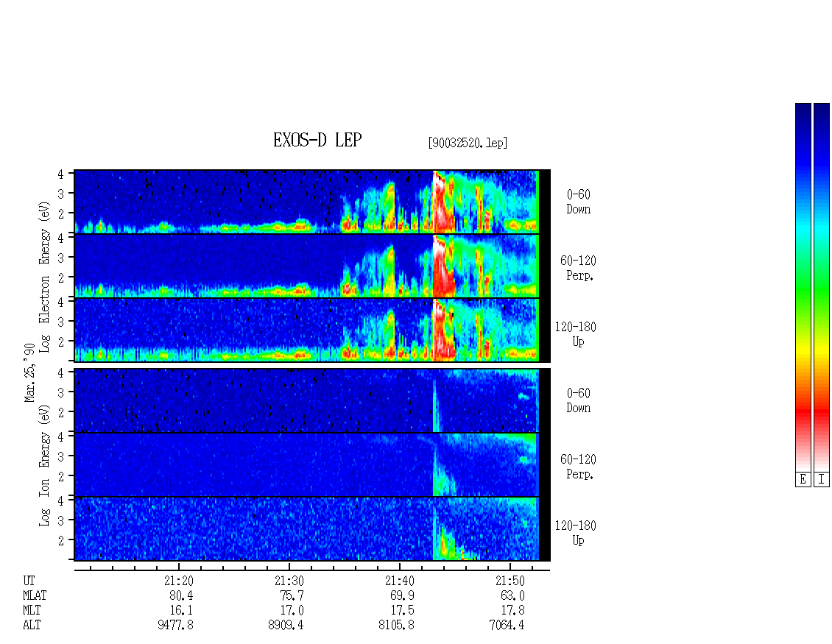Click the Mar. 25, '90 date label
Viewport: 832px width, 644px height.
click(x=29, y=372)
